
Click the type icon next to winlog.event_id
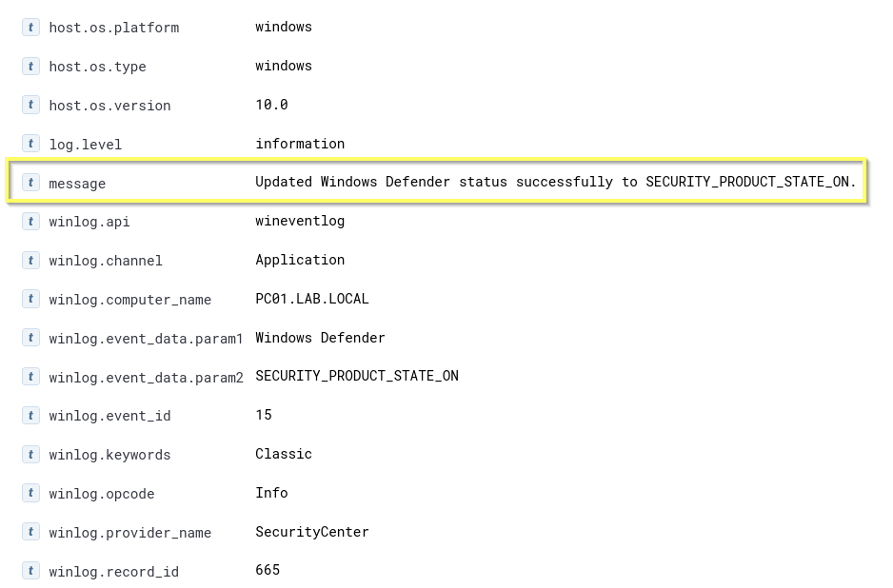click(31, 416)
